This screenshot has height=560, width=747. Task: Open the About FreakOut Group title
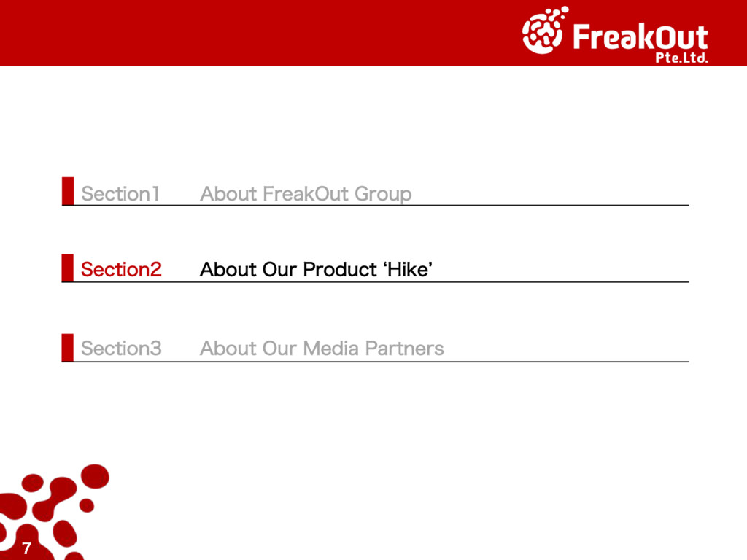tap(306, 194)
